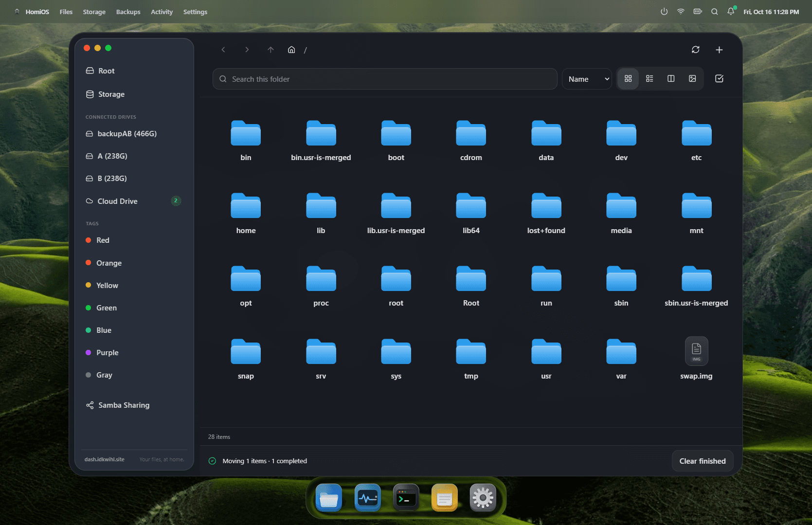Switch to list view layout

[650, 79]
